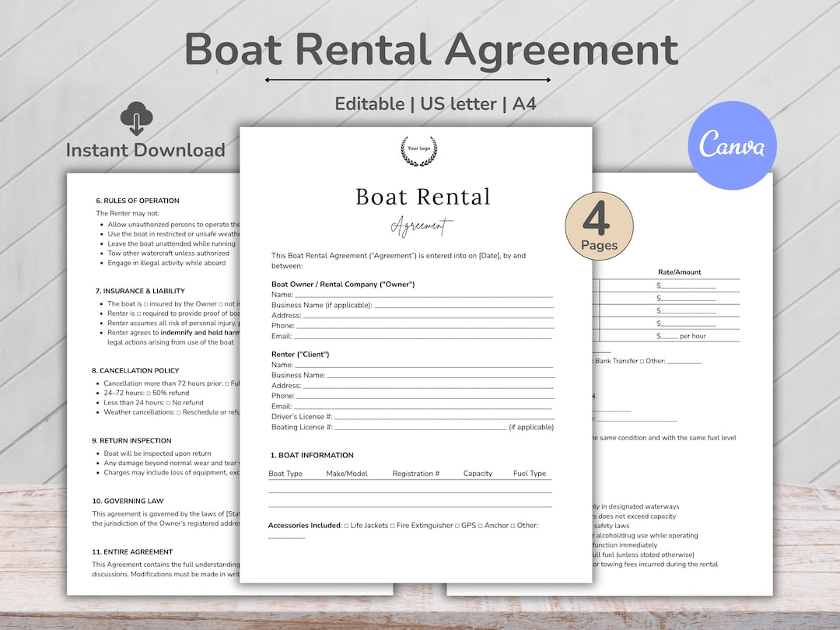Select the script Agreement signature text
840x630 pixels.
(x=422, y=226)
